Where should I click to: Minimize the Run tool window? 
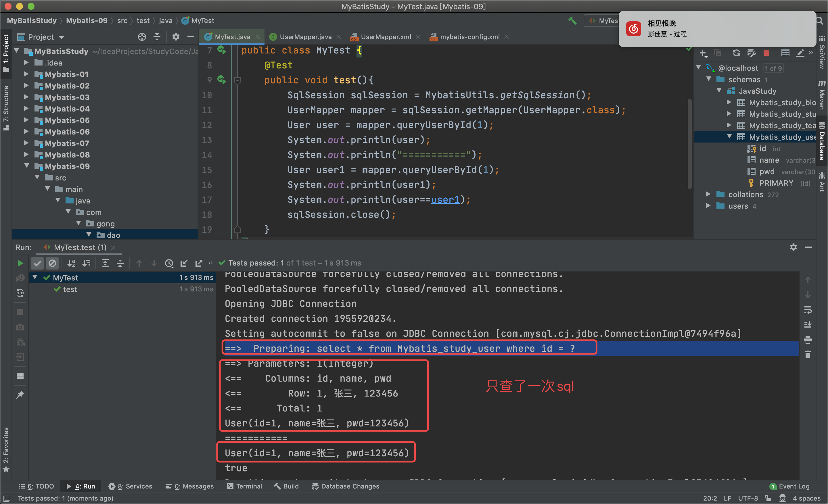click(x=808, y=247)
